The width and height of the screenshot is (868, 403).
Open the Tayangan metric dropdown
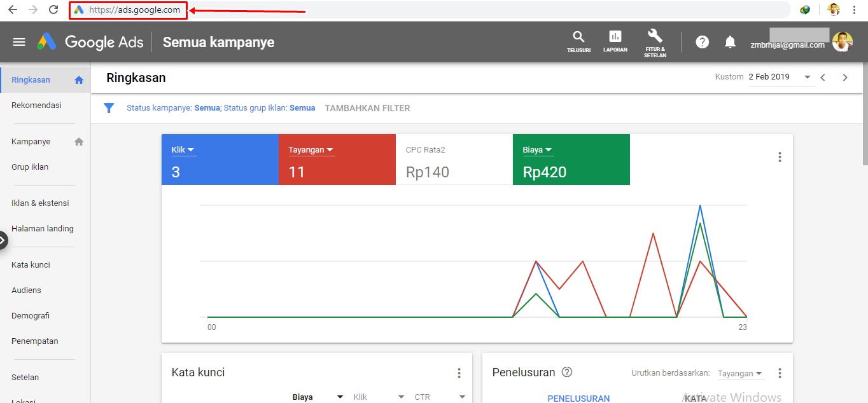(x=311, y=151)
